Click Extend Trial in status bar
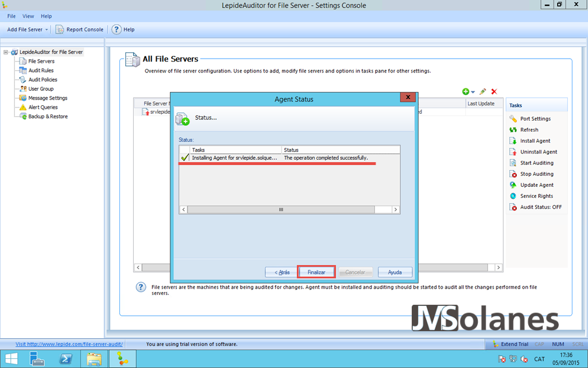 (510, 344)
